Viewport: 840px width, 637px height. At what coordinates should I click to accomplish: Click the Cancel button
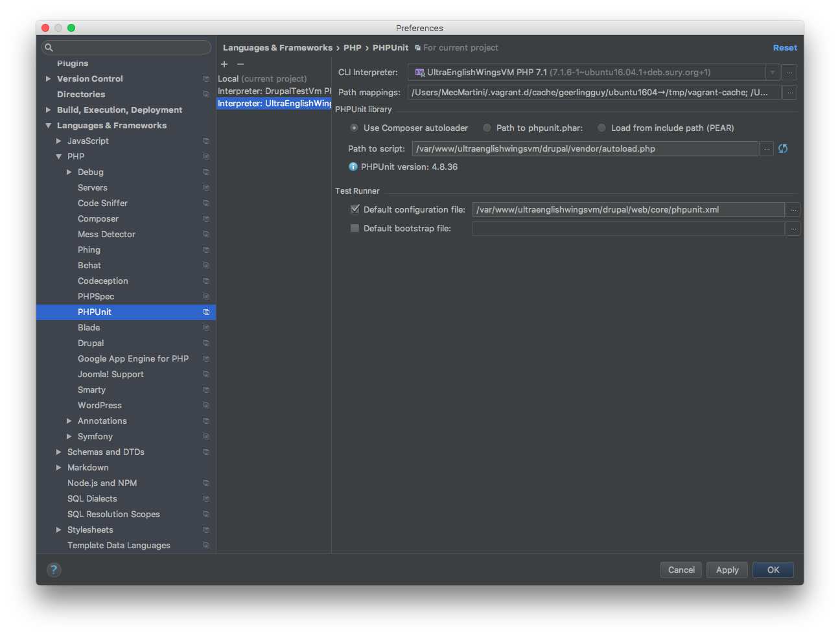pyautogui.click(x=681, y=570)
